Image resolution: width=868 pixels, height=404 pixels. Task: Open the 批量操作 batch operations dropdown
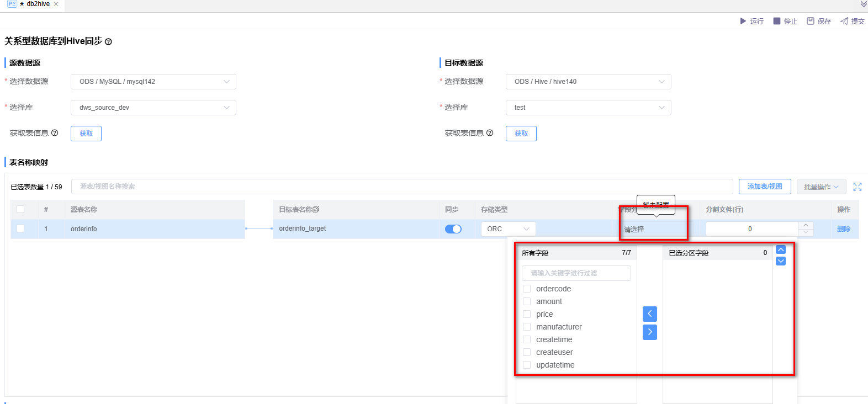[821, 187]
